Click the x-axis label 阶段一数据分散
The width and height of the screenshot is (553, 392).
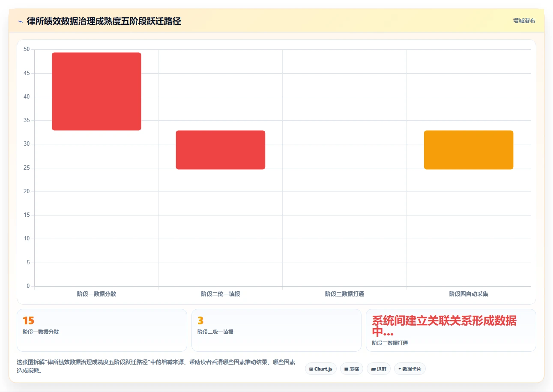[96, 294]
